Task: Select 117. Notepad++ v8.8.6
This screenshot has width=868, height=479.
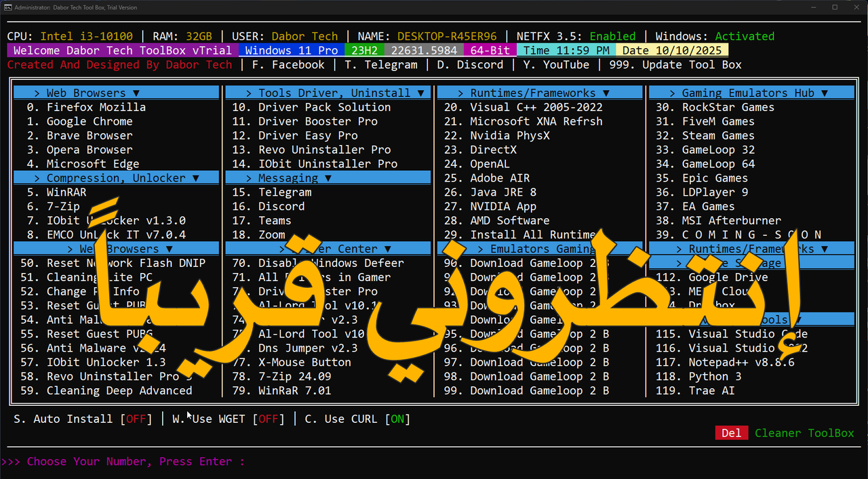Action: [725, 362]
